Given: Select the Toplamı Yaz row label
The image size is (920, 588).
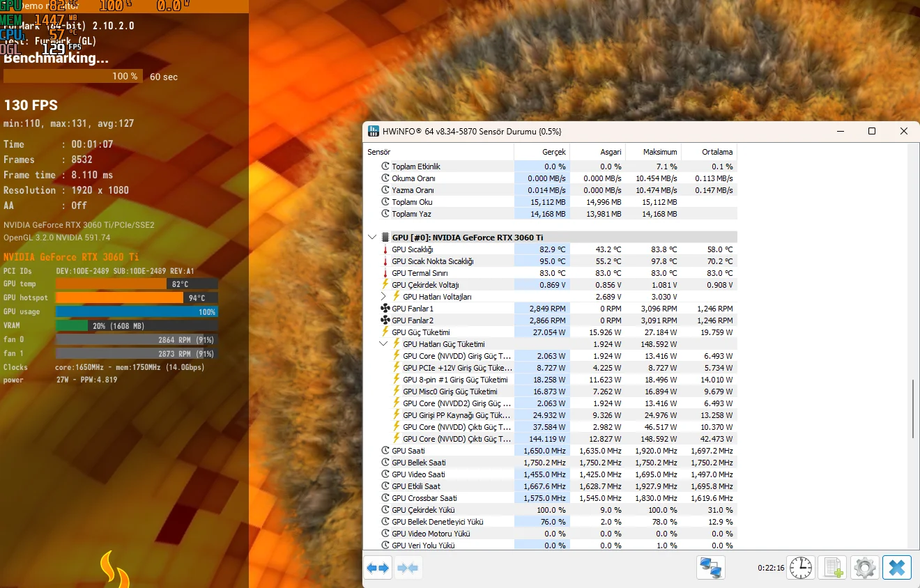Looking at the screenshot, I should (x=411, y=214).
